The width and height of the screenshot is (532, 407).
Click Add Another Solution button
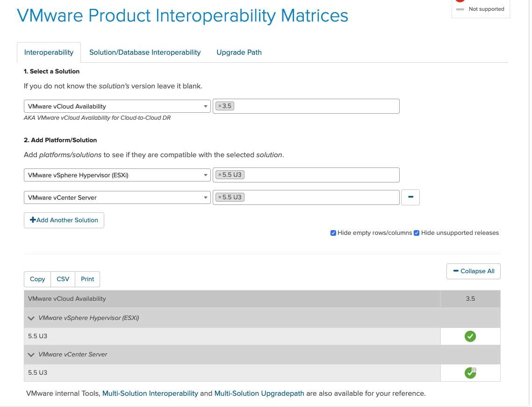click(x=64, y=220)
